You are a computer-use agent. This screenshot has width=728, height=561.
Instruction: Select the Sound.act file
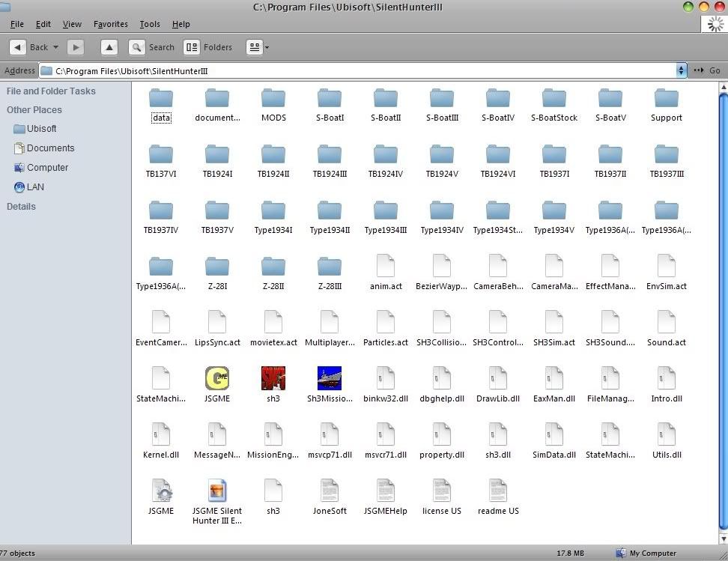(x=667, y=330)
